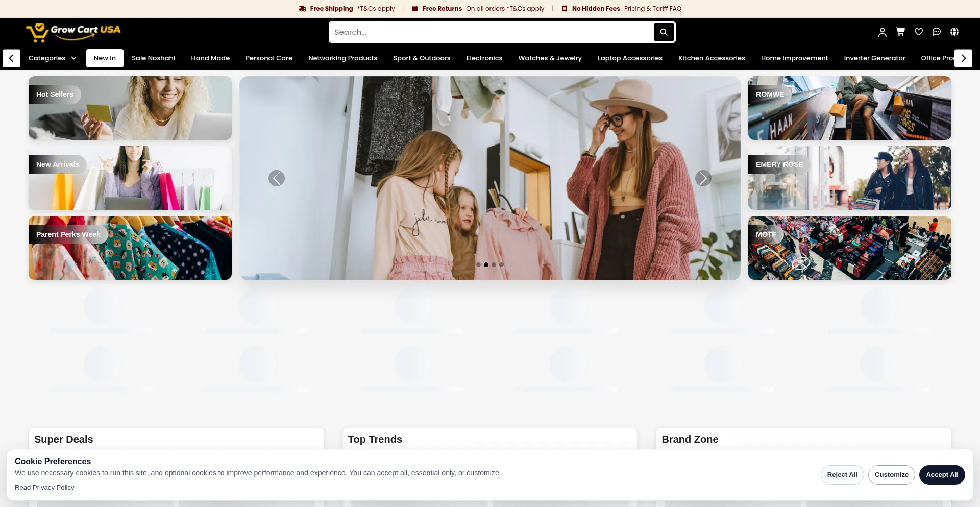Select the fourth carousel slide dot
980x507 pixels.
[x=501, y=265]
